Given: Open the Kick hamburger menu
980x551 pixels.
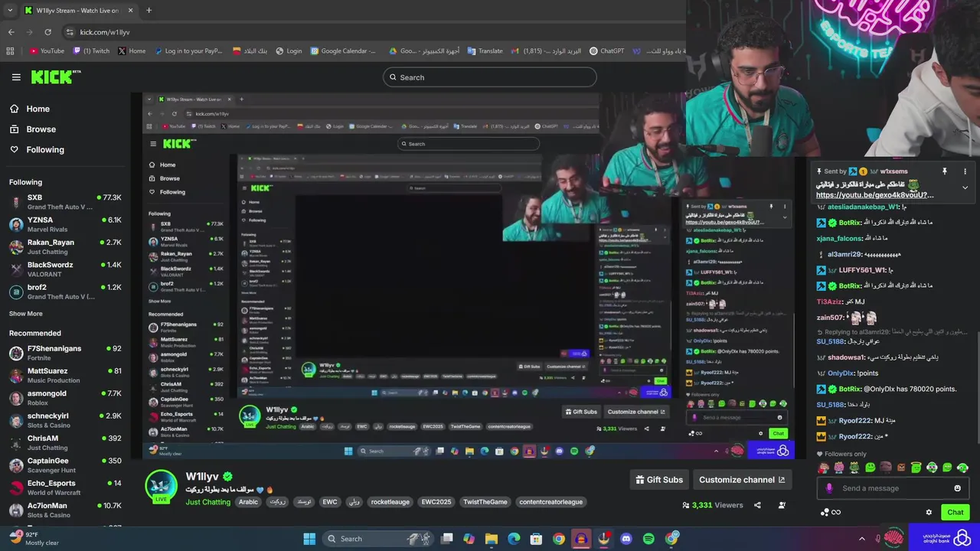Looking at the screenshot, I should 16,77.
